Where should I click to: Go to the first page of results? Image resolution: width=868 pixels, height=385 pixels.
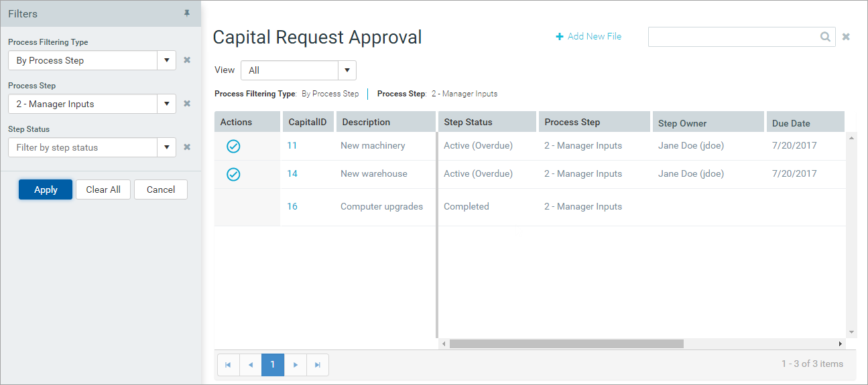coord(229,365)
